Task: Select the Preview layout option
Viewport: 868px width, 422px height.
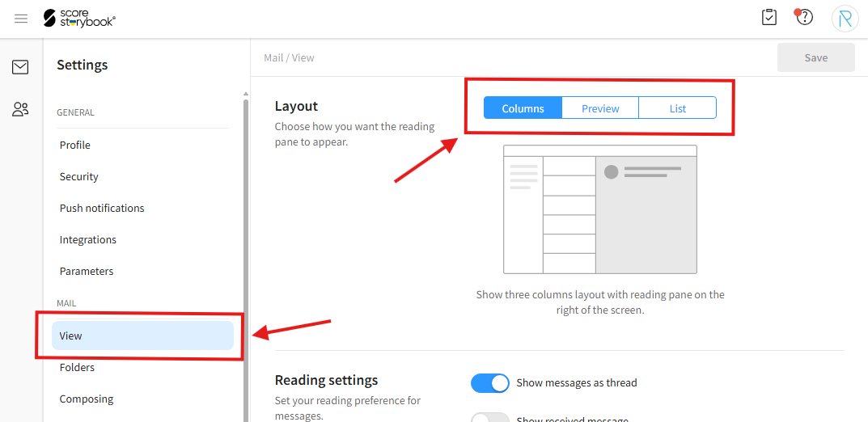Action: (600, 108)
